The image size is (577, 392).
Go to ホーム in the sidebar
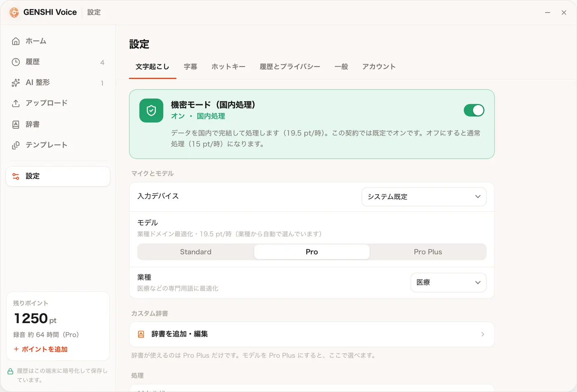tap(58, 41)
